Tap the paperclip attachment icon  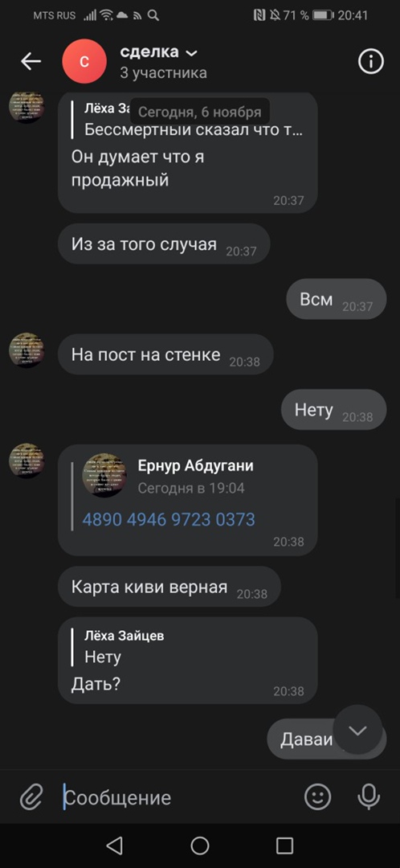point(31,797)
